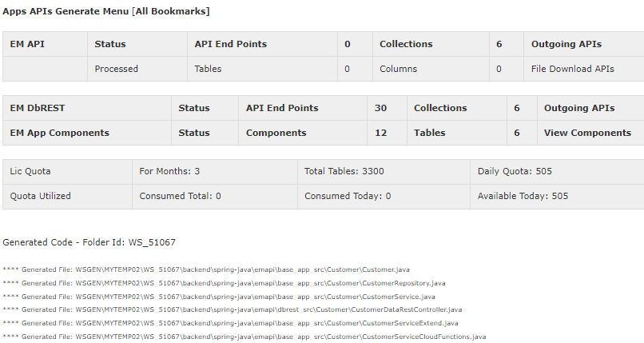The height and width of the screenshot is (343, 644).
Task: Open EM DbREST Collections link
Action: 440,108
